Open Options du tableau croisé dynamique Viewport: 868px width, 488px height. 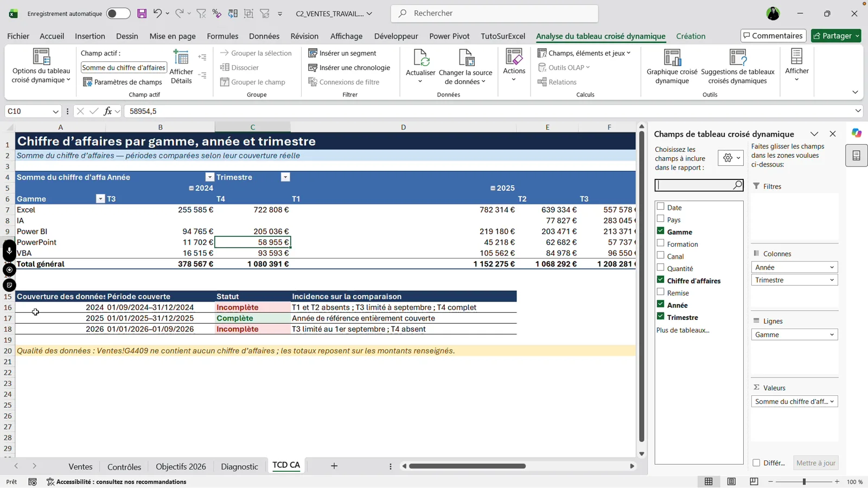[41, 66]
